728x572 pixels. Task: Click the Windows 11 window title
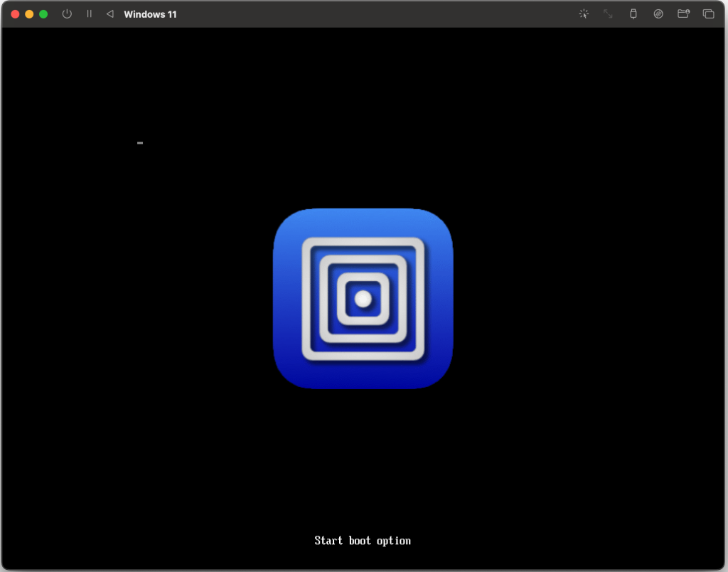point(150,14)
